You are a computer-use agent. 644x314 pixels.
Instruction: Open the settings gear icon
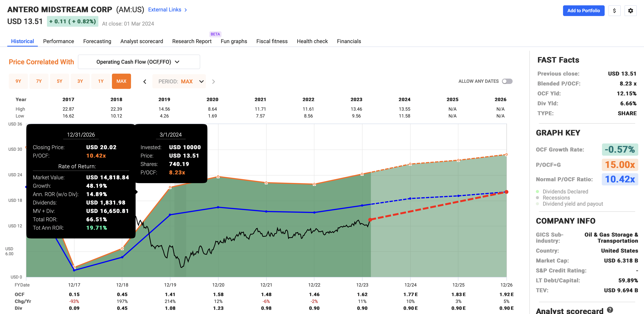tap(631, 11)
